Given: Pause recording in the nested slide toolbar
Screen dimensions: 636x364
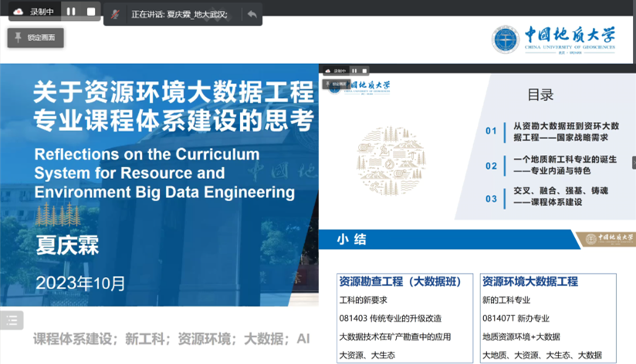Looking at the screenshot, I should pyautogui.click(x=354, y=71).
